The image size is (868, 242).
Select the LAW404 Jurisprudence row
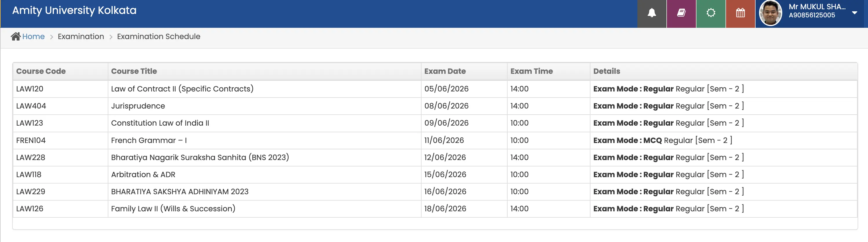435,106
